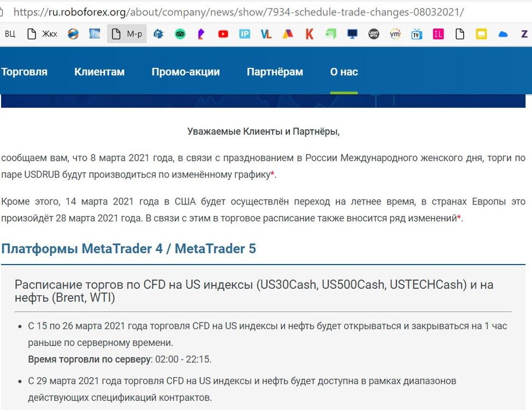The width and height of the screenshot is (532, 410).
Task: Click the browser address bar URL
Action: pyautogui.click(x=238, y=12)
